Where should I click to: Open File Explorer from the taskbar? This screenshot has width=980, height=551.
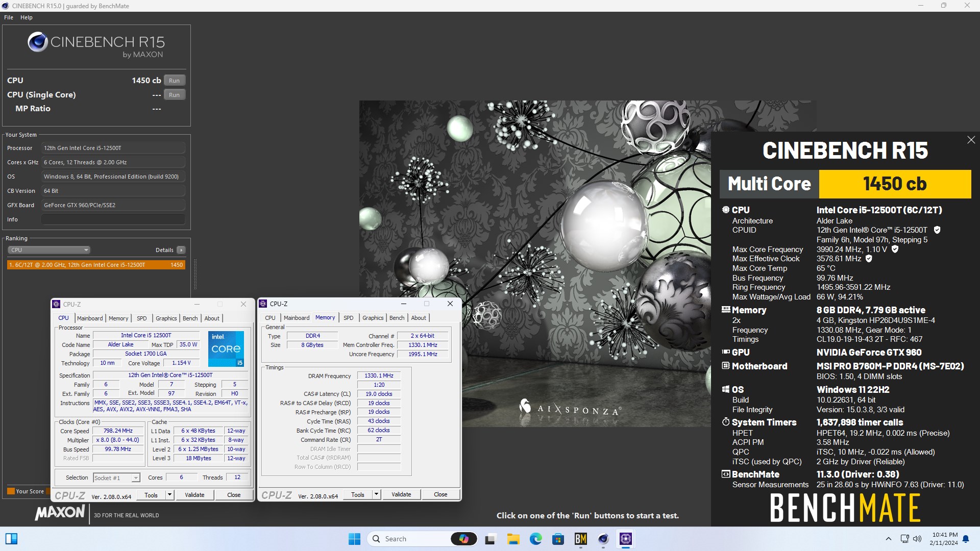tap(513, 539)
